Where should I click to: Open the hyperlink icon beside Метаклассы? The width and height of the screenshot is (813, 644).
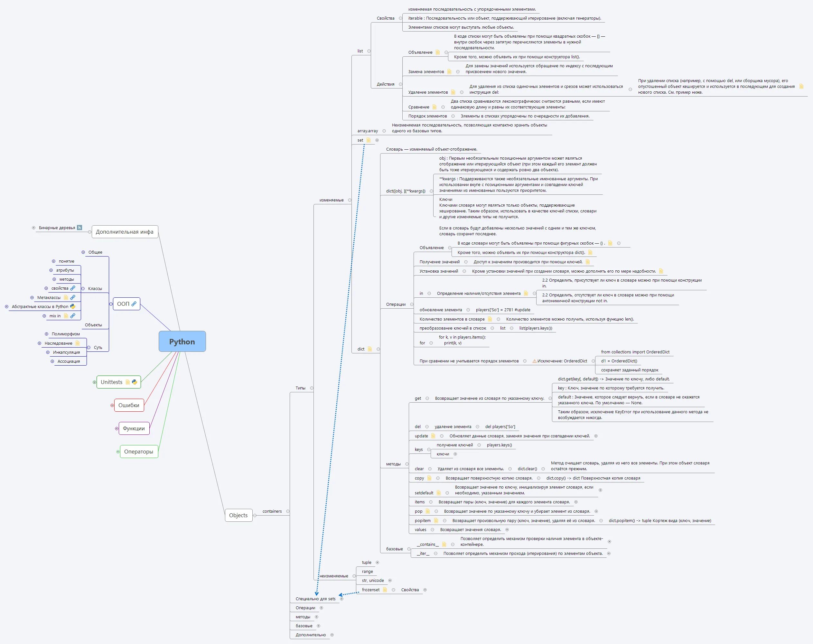tap(73, 298)
